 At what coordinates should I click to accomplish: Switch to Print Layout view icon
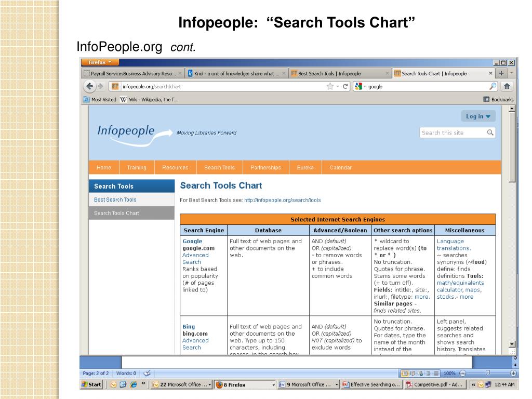[x=405, y=373]
